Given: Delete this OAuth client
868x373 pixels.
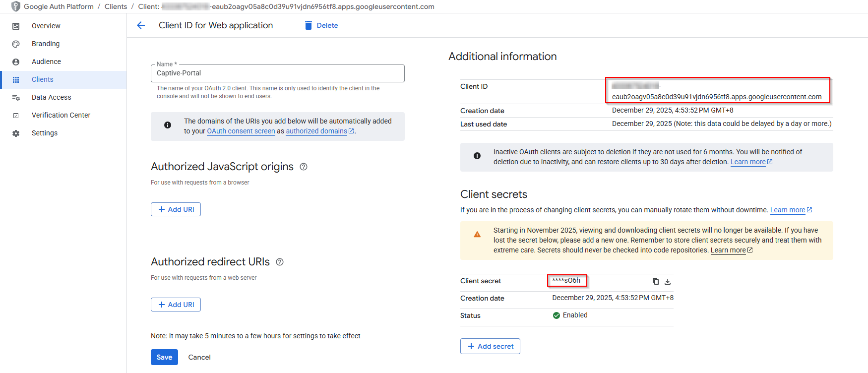Looking at the screenshot, I should coord(321,25).
